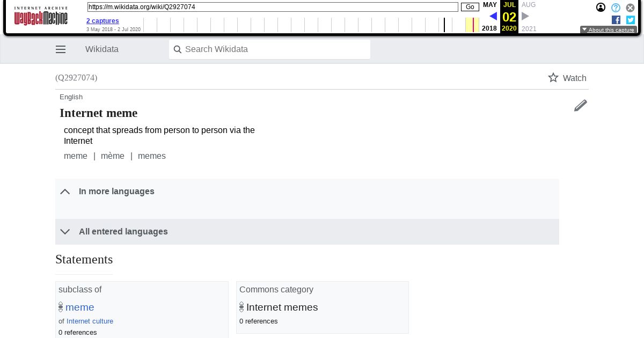The image size is (644, 338).
Task: Share capture on Facebook icon
Action: click(616, 20)
